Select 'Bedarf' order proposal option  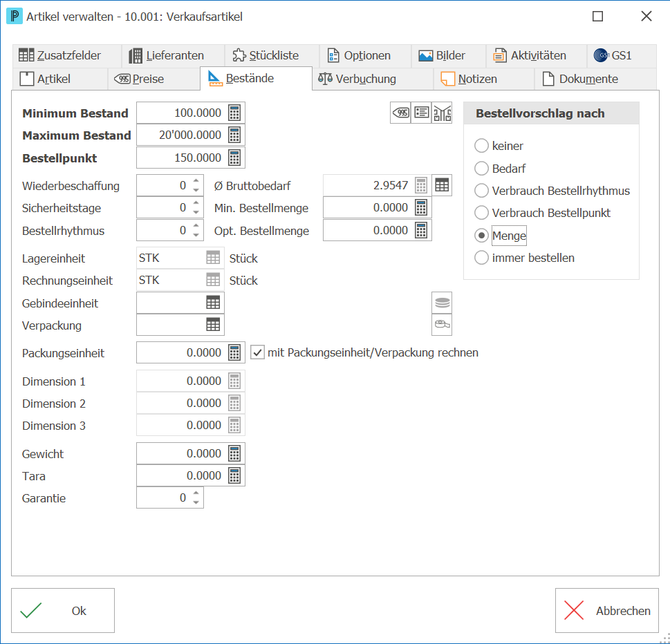481,169
